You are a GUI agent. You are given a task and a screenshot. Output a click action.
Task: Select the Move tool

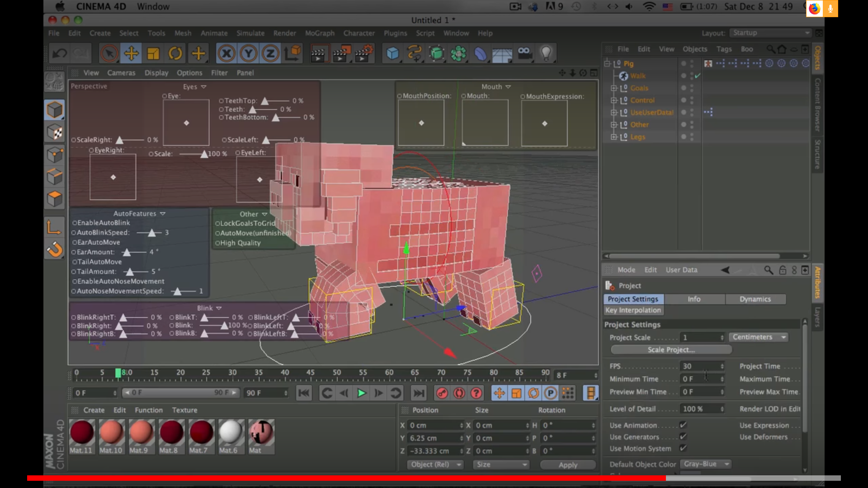131,53
